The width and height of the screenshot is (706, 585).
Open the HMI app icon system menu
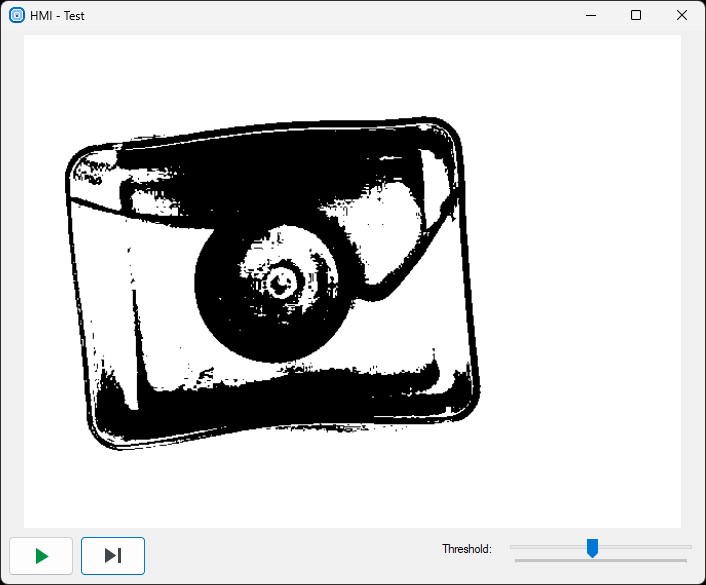tap(16, 15)
